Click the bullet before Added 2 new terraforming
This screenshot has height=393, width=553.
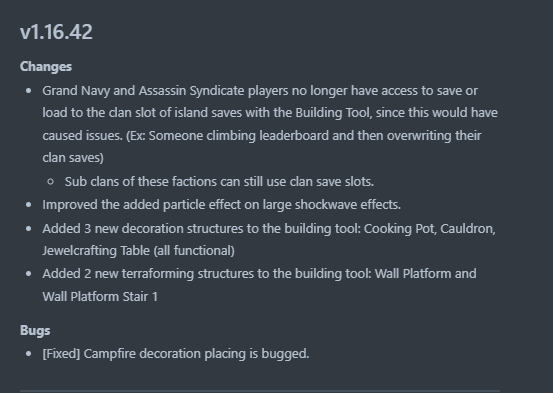click(29, 274)
